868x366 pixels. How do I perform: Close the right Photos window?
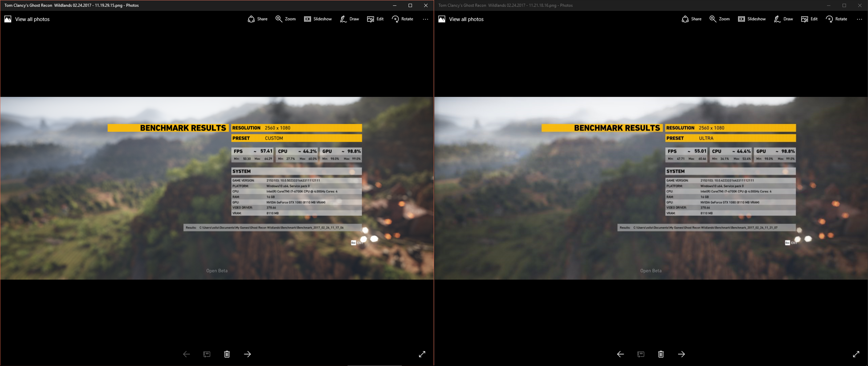(x=860, y=5)
